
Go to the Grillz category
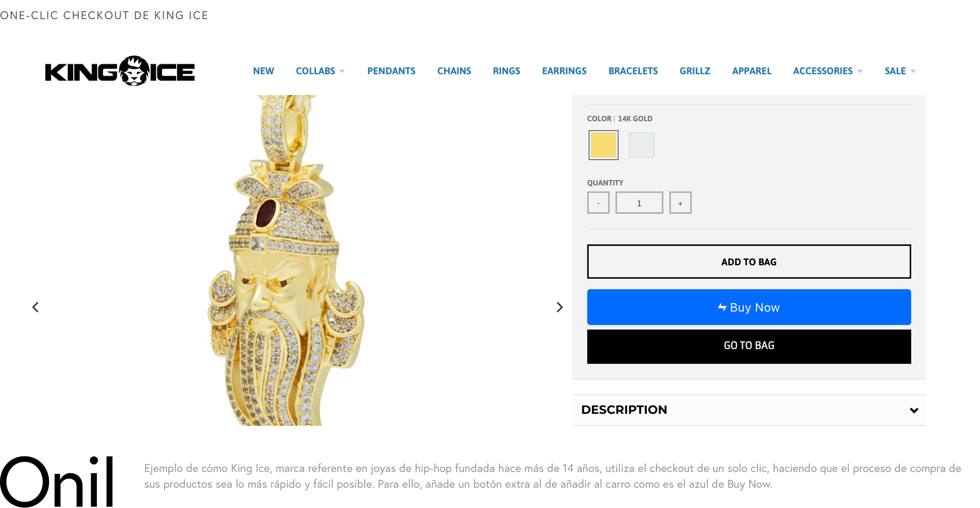(x=695, y=71)
